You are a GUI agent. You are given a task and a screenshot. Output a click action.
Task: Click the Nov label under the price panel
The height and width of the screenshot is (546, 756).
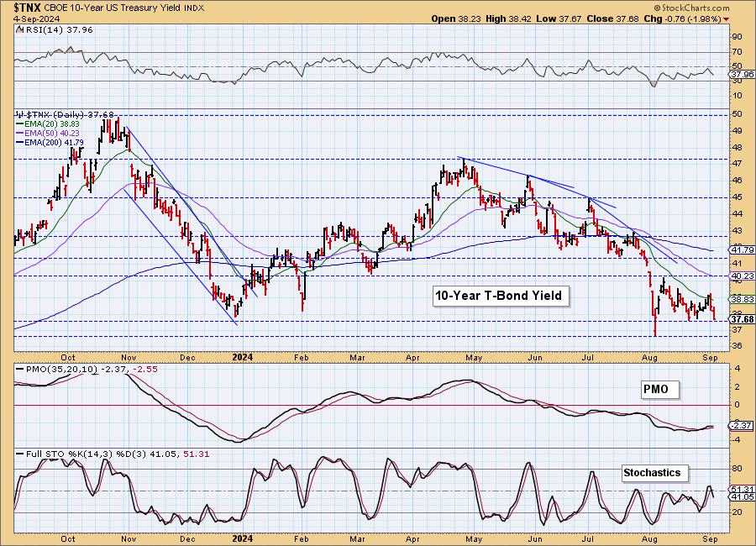(x=129, y=357)
